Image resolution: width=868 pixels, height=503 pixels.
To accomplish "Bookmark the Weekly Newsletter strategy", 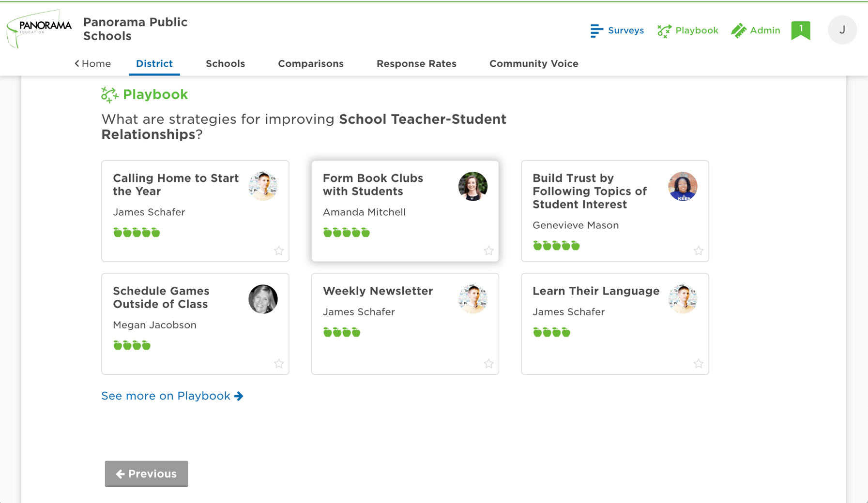I will (x=488, y=363).
